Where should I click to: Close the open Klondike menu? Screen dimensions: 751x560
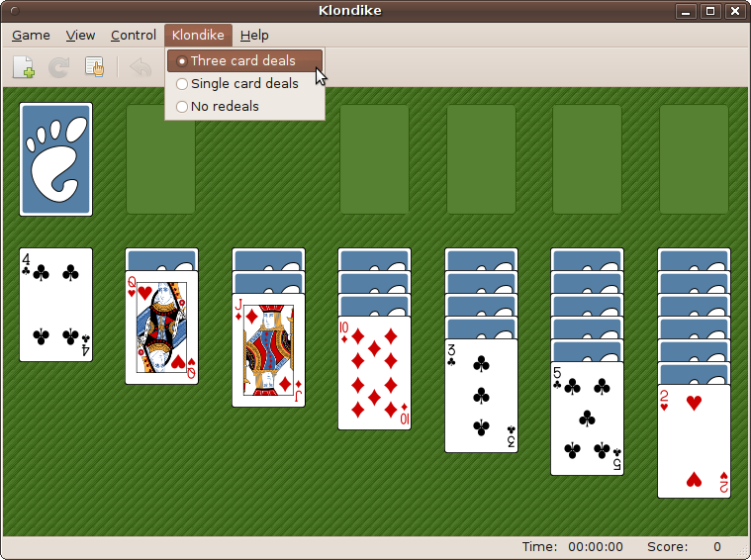(x=198, y=36)
